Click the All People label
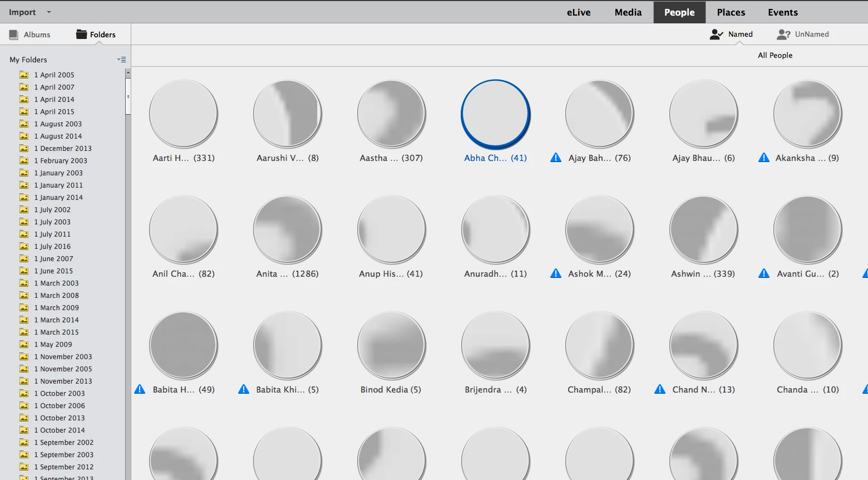Screen dimensions: 868x480 click(775, 55)
